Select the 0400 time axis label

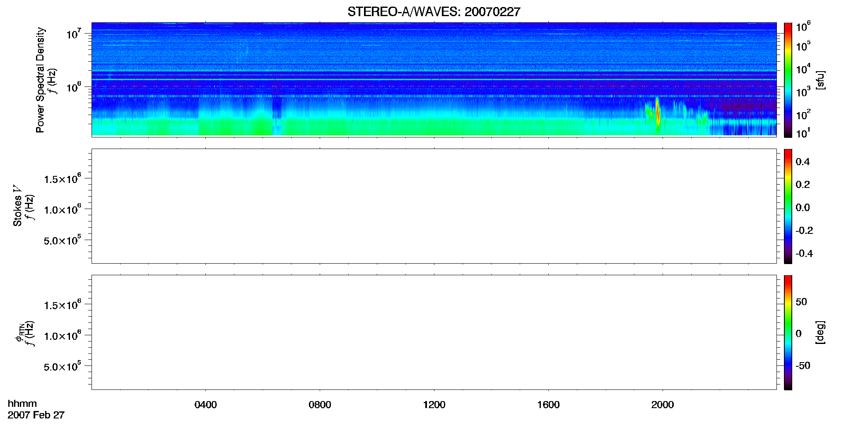coord(205,405)
